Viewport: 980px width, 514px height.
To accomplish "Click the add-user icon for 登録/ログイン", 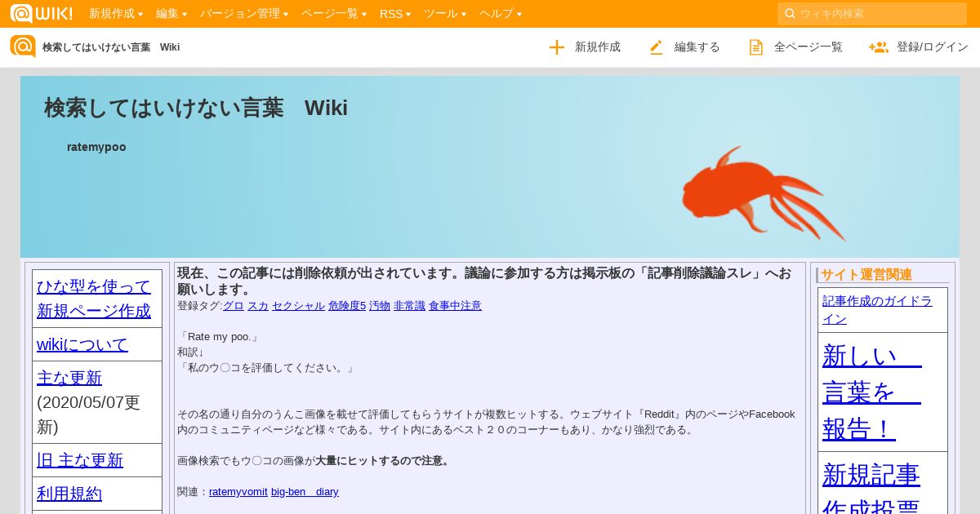I will (879, 47).
